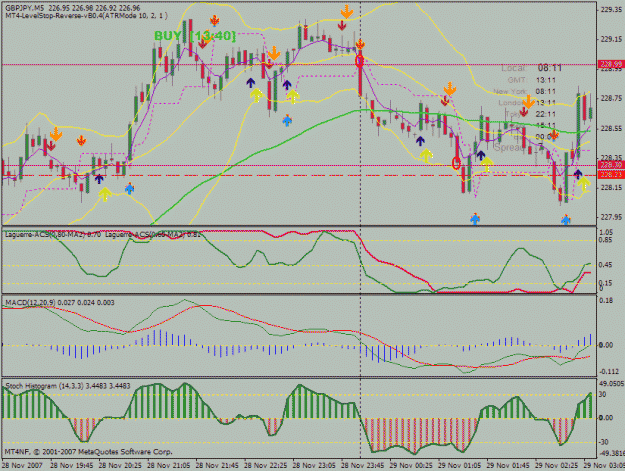Click Local 08:11 clock text
Screen dimensions: 625x471
tap(531, 68)
